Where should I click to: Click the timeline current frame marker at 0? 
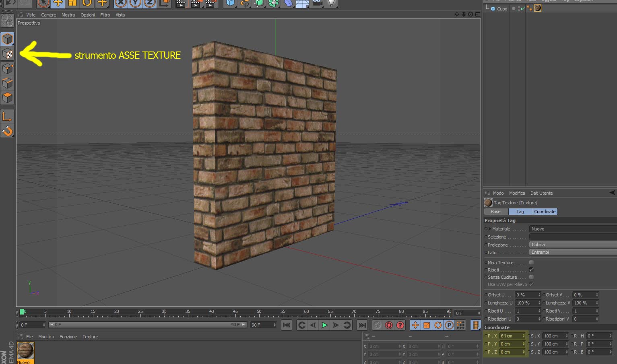(22, 312)
